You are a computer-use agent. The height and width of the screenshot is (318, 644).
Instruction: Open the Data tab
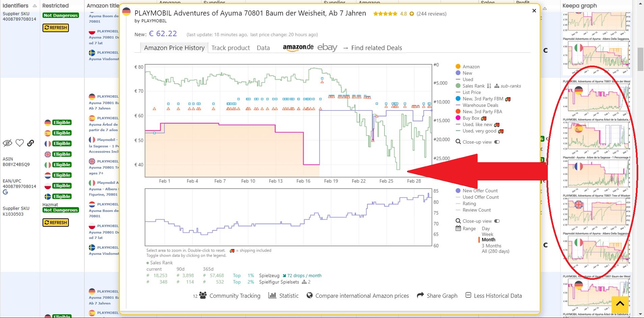point(263,48)
